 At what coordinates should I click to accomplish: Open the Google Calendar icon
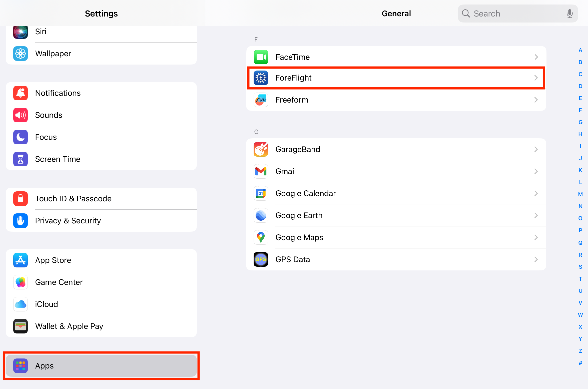tap(261, 193)
